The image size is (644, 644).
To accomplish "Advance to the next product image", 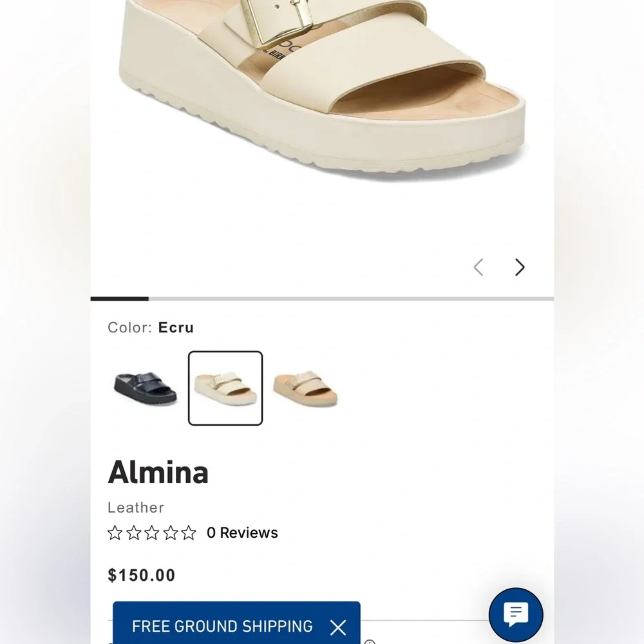I will pos(519,267).
